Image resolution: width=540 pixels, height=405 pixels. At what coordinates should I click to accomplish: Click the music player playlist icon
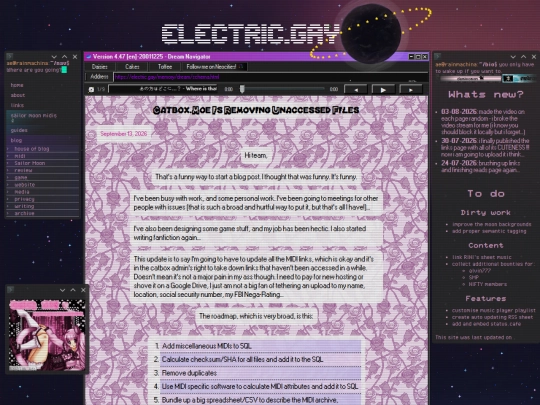coord(91,90)
